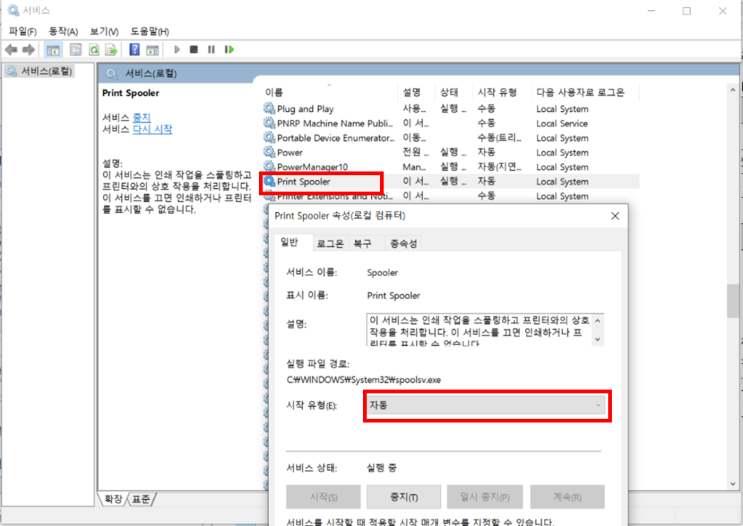
Task: Open the 보기(V) menu
Action: pos(104,31)
